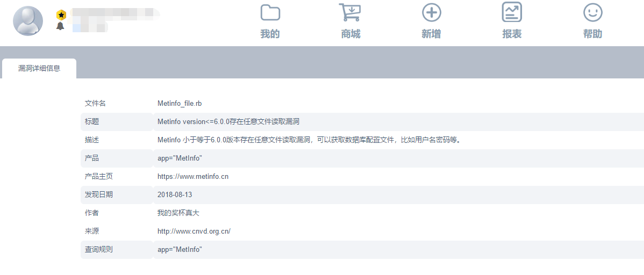Click the yellow star badge icon
Viewport: 644px width, 275px height.
61,15
